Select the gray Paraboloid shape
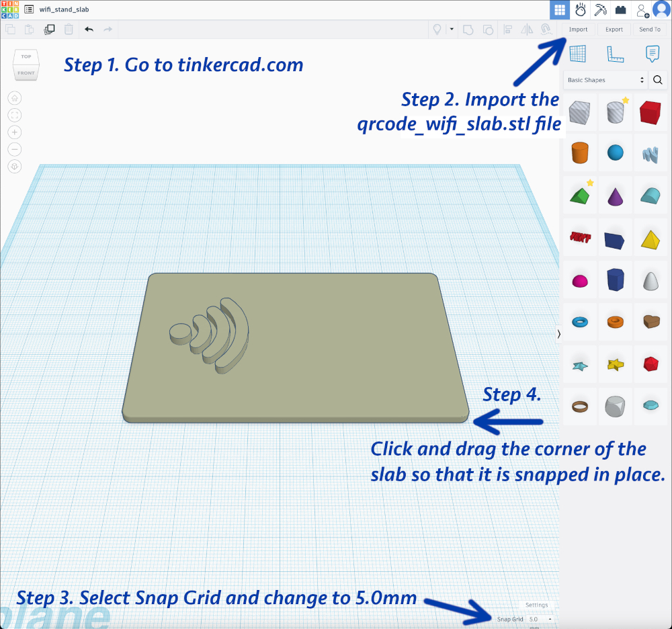The image size is (672, 629). point(650,281)
